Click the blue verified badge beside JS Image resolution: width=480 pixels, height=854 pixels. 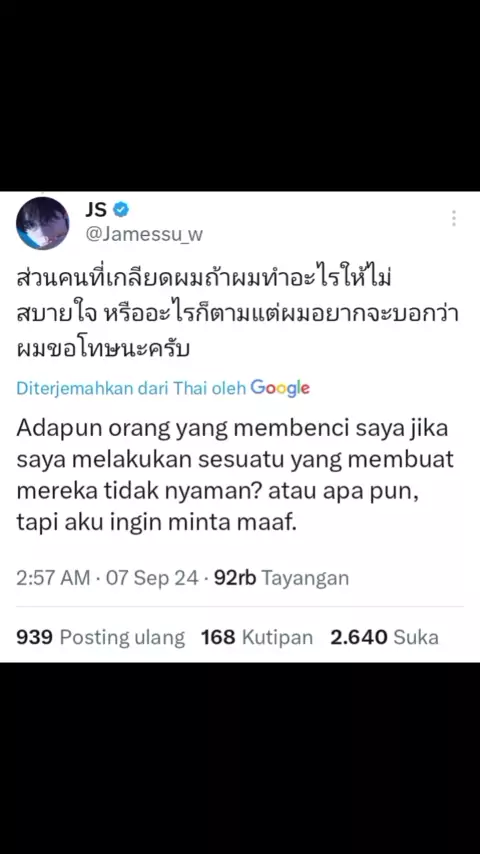click(120, 209)
